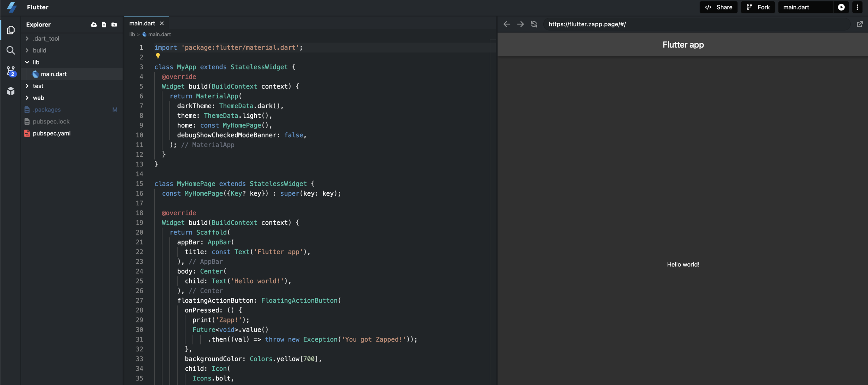Select the main.dart editor tab
868x385 pixels.
tap(142, 23)
